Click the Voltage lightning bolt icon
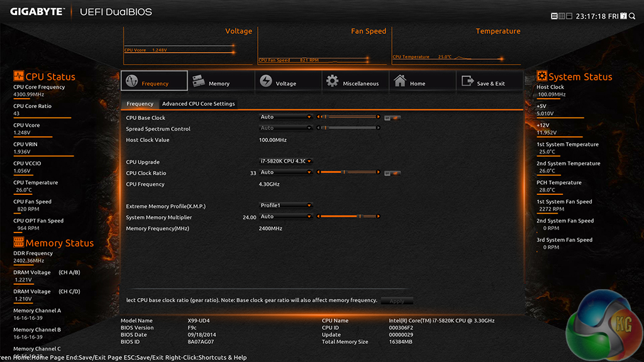The image size is (644, 362). tap(266, 82)
